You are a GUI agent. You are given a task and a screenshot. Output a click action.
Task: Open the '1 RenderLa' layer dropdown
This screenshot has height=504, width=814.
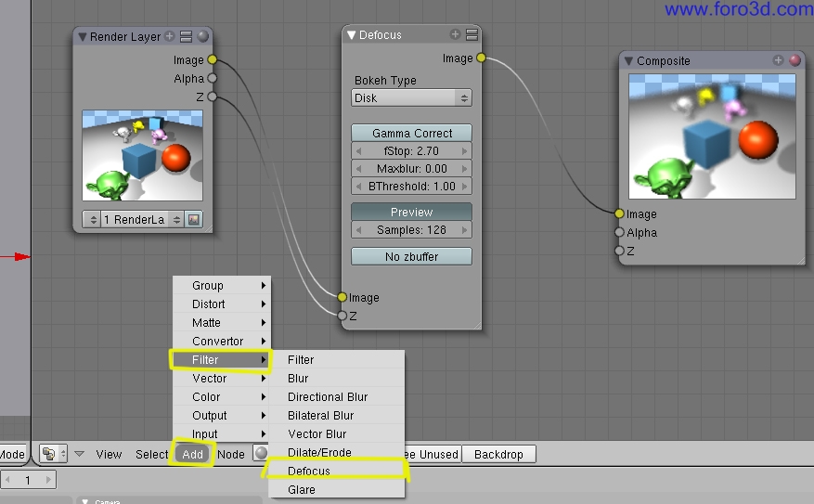coord(142,220)
